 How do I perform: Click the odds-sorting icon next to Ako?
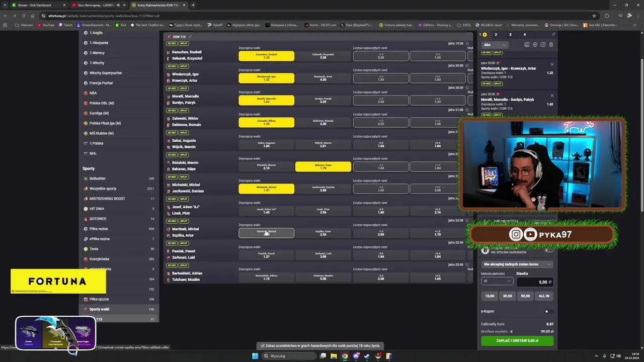pos(527,45)
